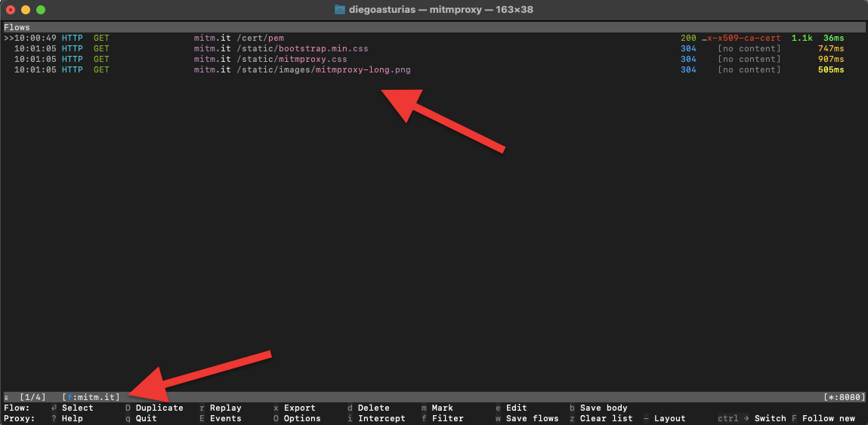Image resolution: width=868 pixels, height=425 pixels.
Task: Open the Options menu entry
Action: 301,418
